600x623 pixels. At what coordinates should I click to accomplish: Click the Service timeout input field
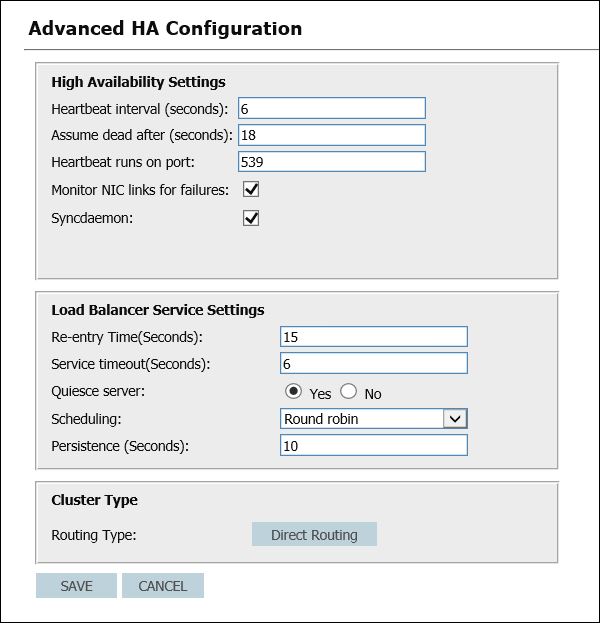coord(374,364)
